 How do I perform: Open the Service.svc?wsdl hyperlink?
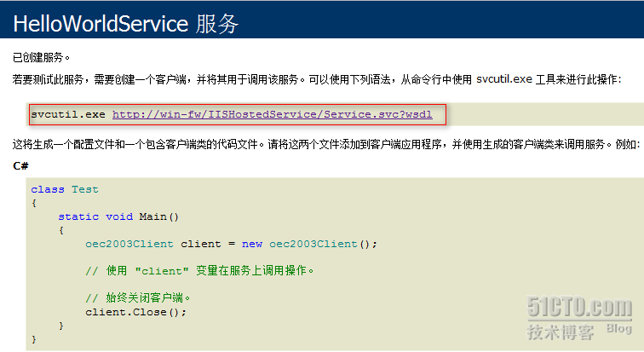pyautogui.click(x=273, y=114)
